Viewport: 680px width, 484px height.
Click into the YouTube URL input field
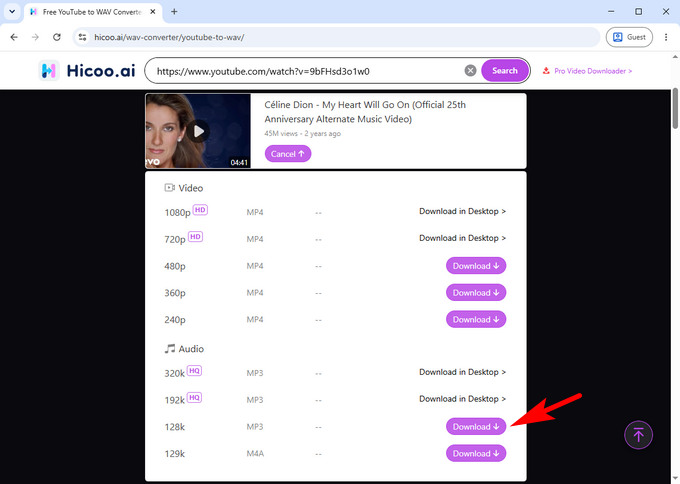[x=306, y=71]
